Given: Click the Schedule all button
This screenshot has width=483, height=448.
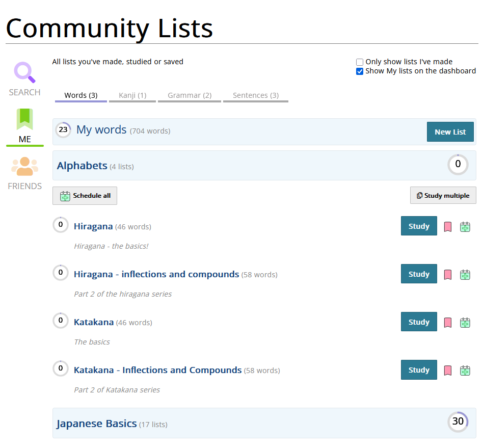Looking at the screenshot, I should pyautogui.click(x=85, y=196).
